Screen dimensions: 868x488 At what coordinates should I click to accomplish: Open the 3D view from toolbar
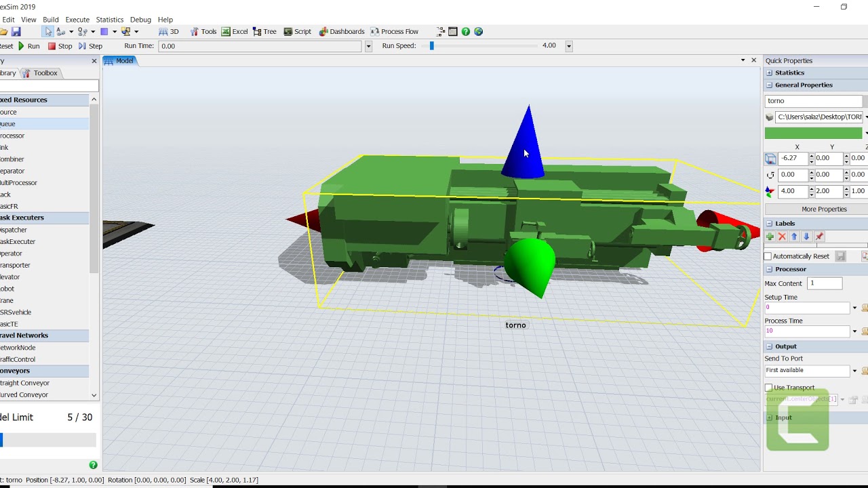coord(169,32)
